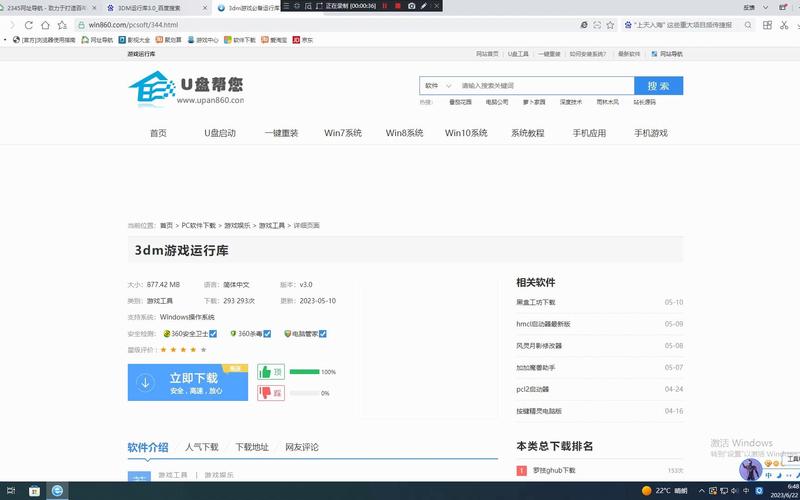Screen dimensions: 800x500
Task: Open the browser top-right dropdown chevron
Action: pos(765,7)
